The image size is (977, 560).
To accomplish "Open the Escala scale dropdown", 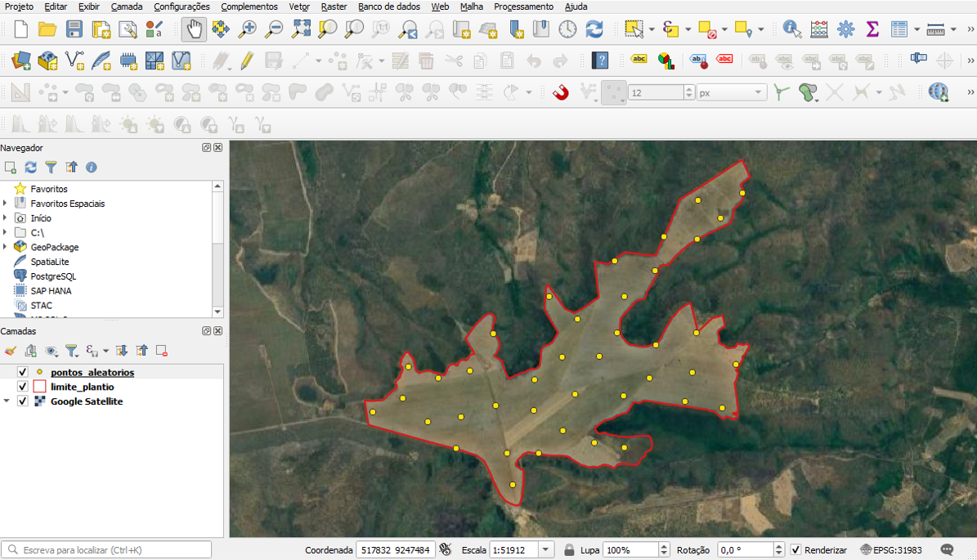I will pyautogui.click(x=546, y=550).
